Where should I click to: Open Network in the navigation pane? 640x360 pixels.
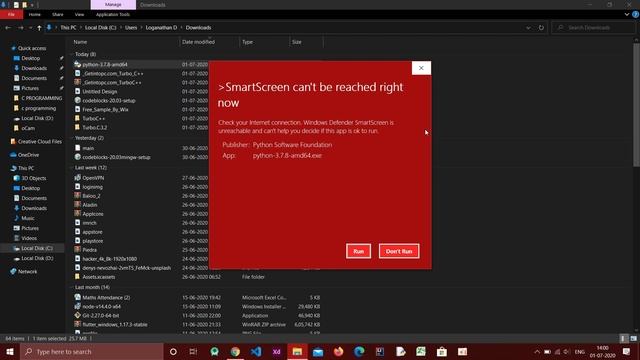click(27, 272)
